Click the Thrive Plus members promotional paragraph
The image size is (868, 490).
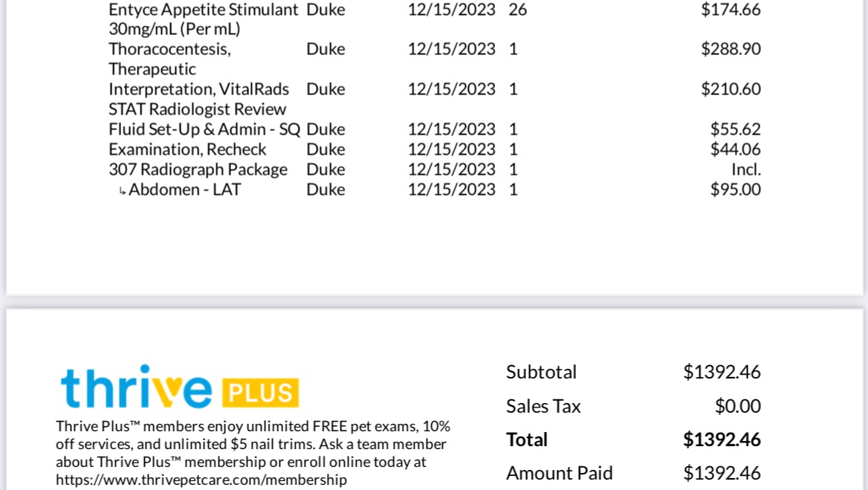(253, 453)
